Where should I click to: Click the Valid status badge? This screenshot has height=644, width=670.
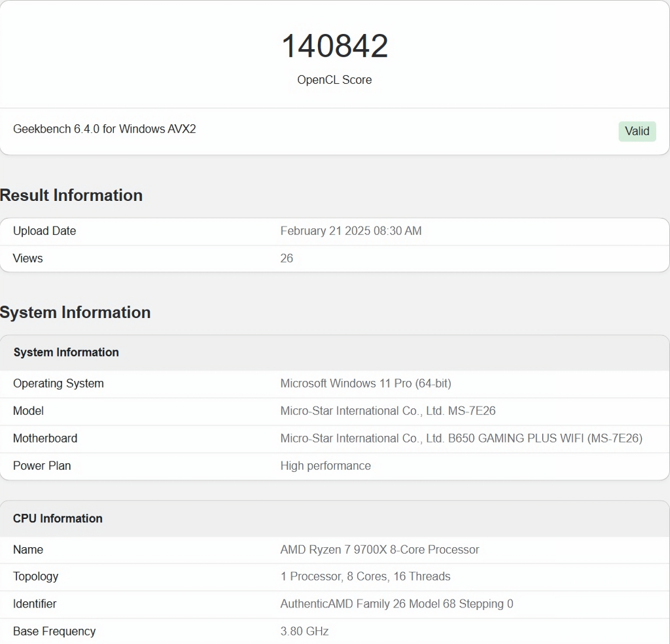pos(637,131)
